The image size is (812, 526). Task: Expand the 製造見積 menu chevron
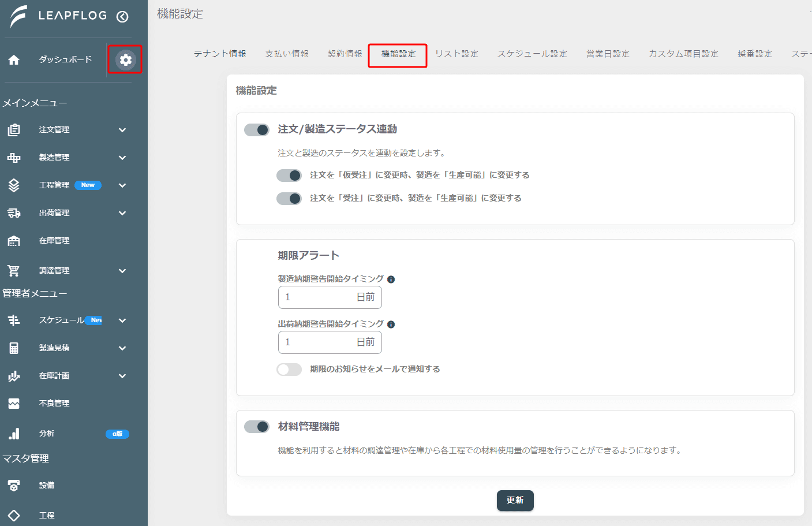[x=122, y=348]
